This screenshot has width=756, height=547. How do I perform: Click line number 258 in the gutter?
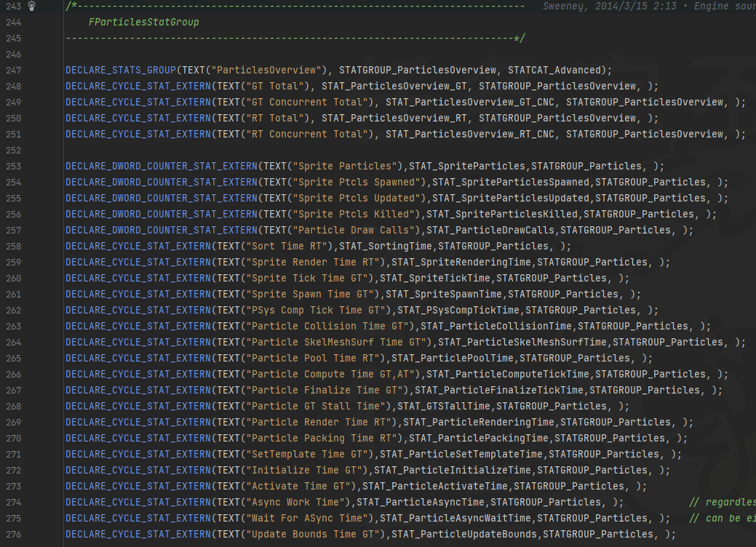click(14, 247)
